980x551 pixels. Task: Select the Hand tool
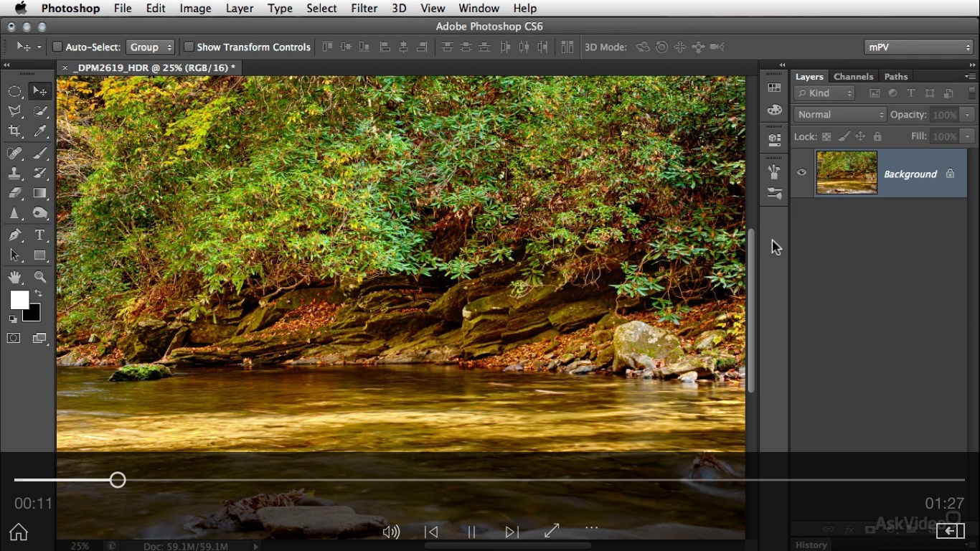pyautogui.click(x=14, y=277)
